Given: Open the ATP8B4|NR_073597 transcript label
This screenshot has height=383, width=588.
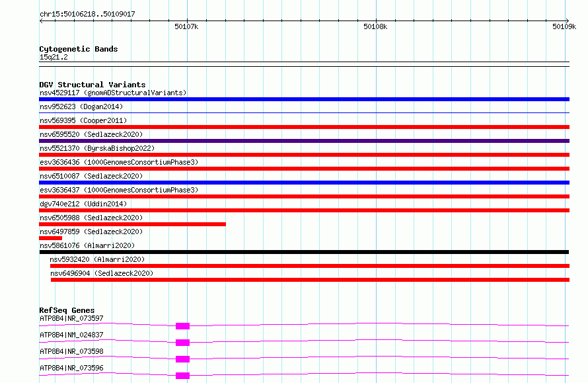Looking at the screenshot, I should point(71,318).
